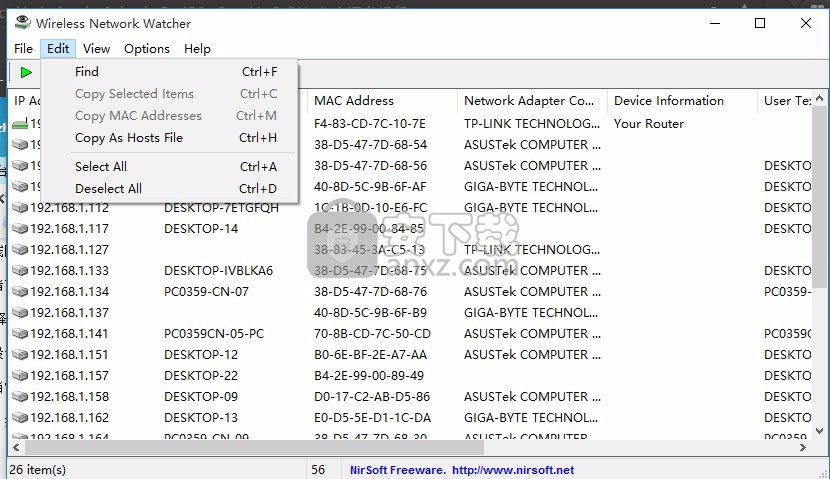830x479 pixels.
Task: Select device name PC0359-CN-07
Action: click(206, 292)
